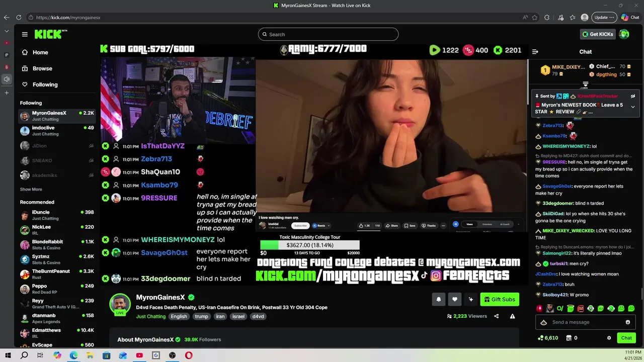Follow the channel with the heart button
This screenshot has height=362, width=644.
[454, 299]
